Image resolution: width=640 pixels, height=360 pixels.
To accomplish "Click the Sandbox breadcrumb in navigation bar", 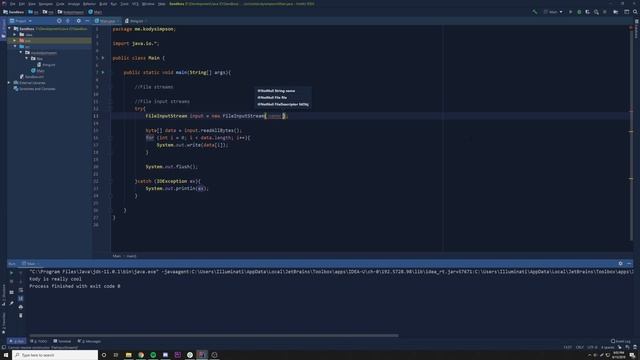I will (x=13, y=12).
